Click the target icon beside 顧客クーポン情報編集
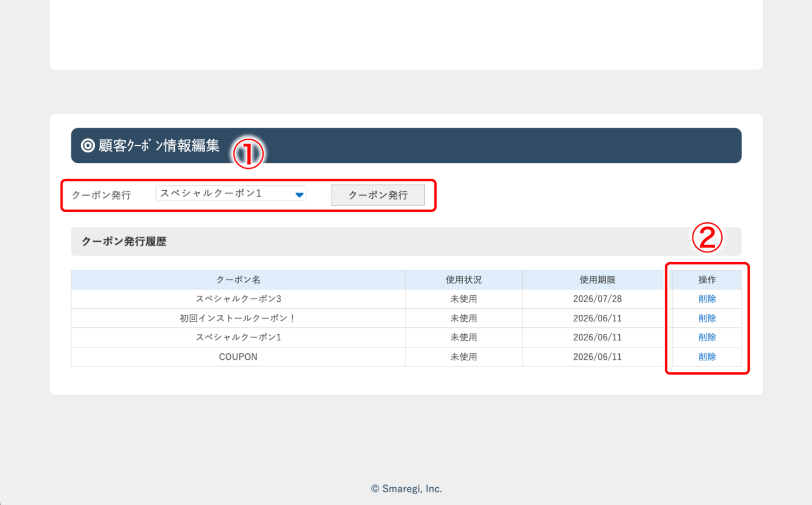This screenshot has height=505, width=812. click(87, 145)
